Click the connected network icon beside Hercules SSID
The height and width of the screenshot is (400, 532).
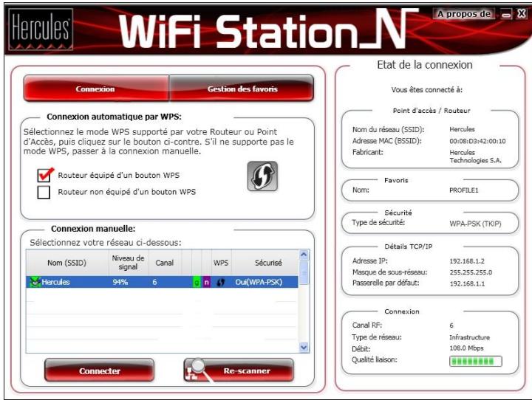[35, 282]
